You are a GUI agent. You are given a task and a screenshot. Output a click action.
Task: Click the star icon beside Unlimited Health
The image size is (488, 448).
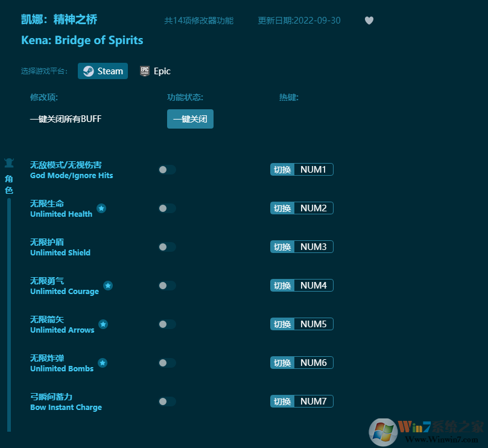tap(101, 208)
